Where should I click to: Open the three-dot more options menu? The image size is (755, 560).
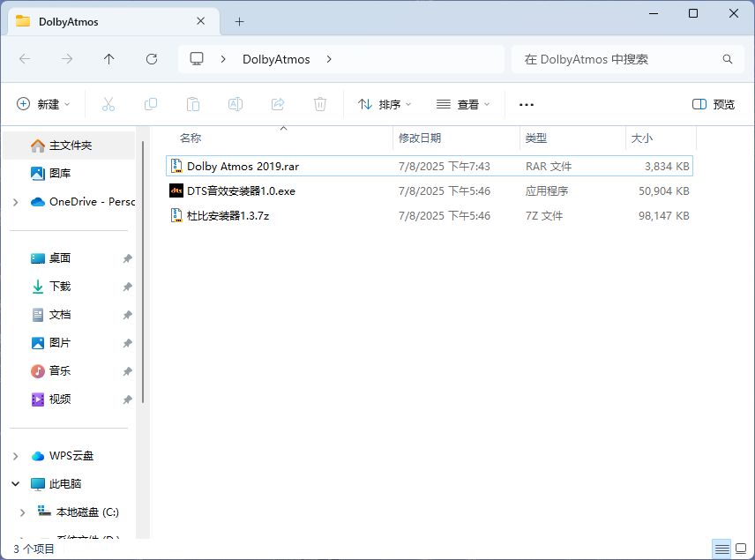(x=527, y=104)
